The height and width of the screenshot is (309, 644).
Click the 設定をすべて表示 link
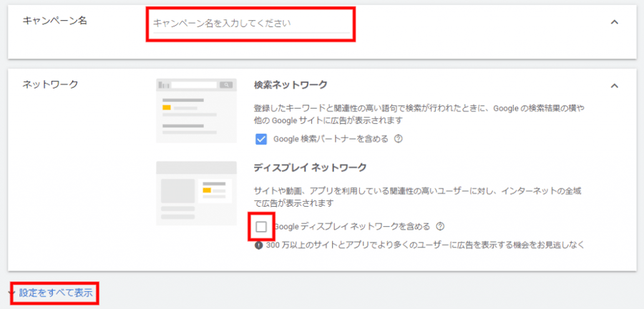[x=55, y=293]
